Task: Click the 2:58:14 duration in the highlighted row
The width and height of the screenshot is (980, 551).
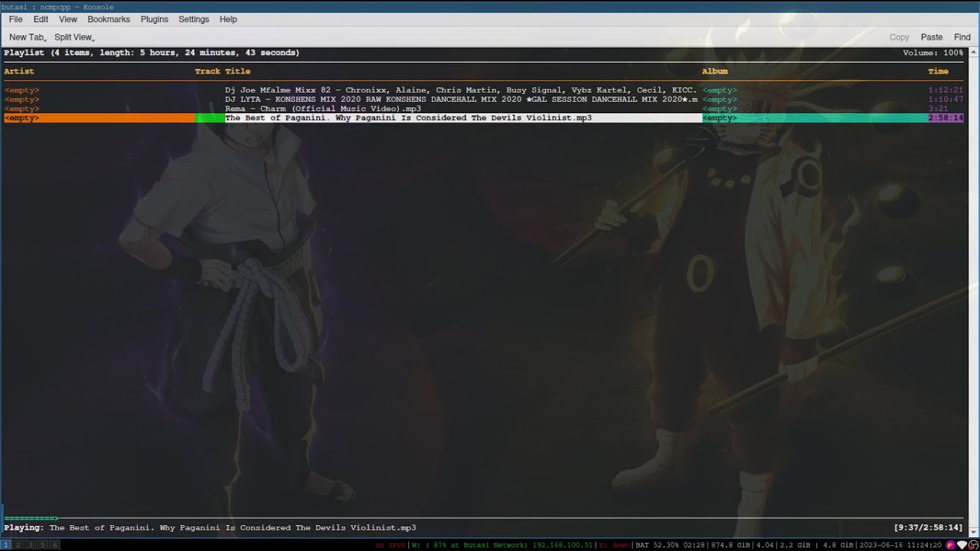Action: point(946,118)
